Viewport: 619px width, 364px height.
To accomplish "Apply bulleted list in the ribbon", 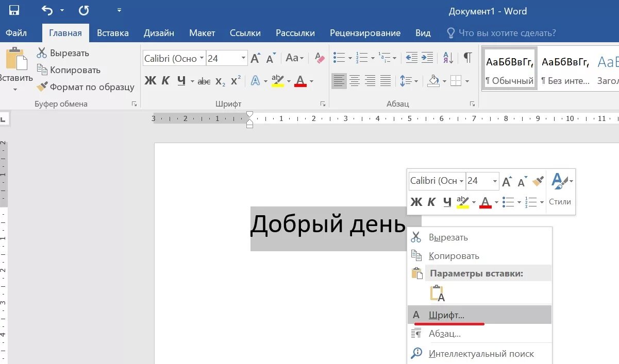I will [339, 57].
